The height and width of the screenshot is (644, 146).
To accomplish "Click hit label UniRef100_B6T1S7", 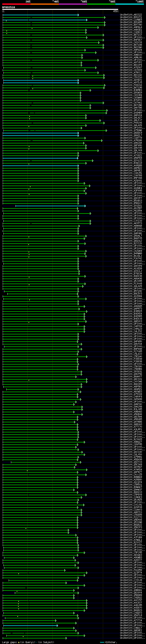I will 131,35.
